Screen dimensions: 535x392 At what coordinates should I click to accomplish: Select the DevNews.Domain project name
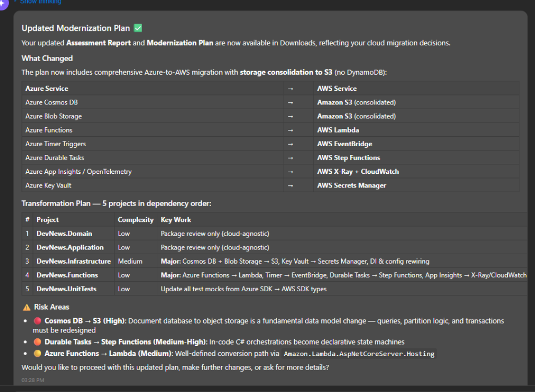(64, 233)
